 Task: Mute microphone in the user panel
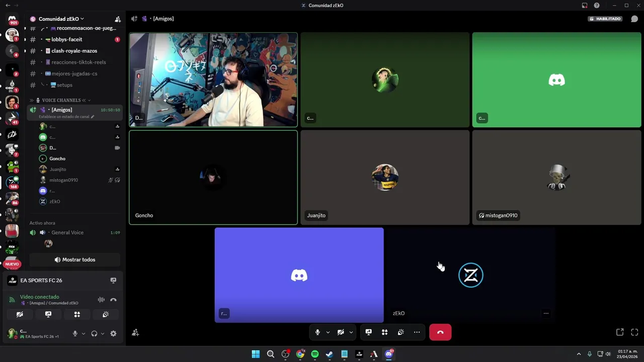tap(75, 333)
